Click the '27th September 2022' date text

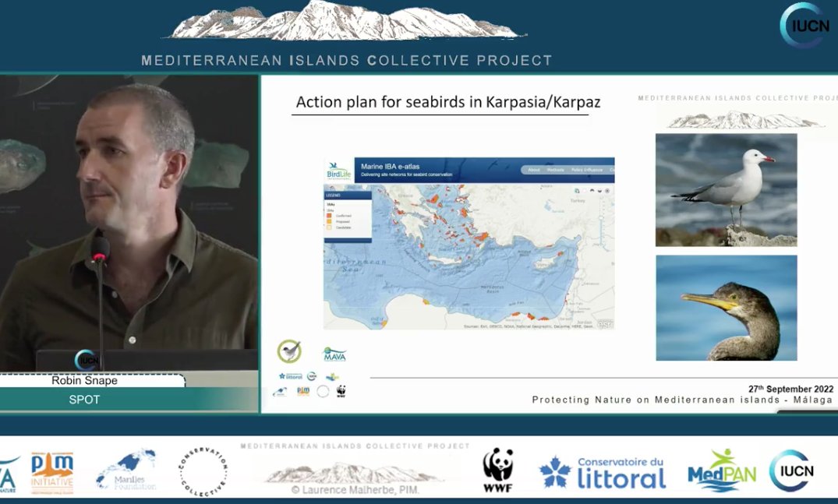click(x=791, y=389)
